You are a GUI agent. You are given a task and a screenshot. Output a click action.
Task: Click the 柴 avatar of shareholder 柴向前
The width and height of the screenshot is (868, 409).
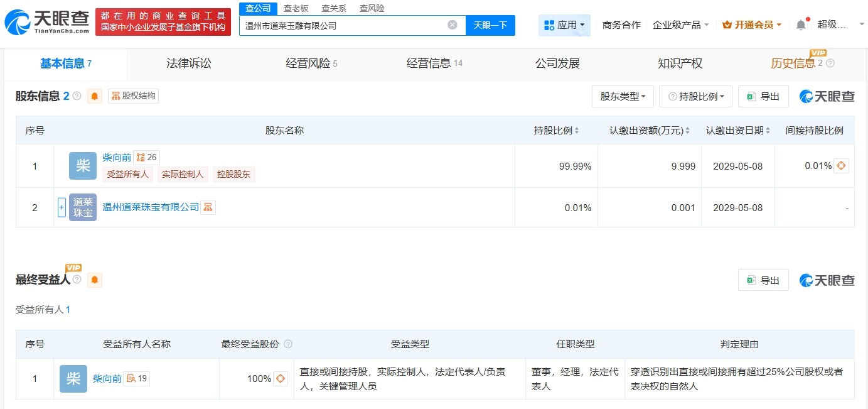(82, 166)
